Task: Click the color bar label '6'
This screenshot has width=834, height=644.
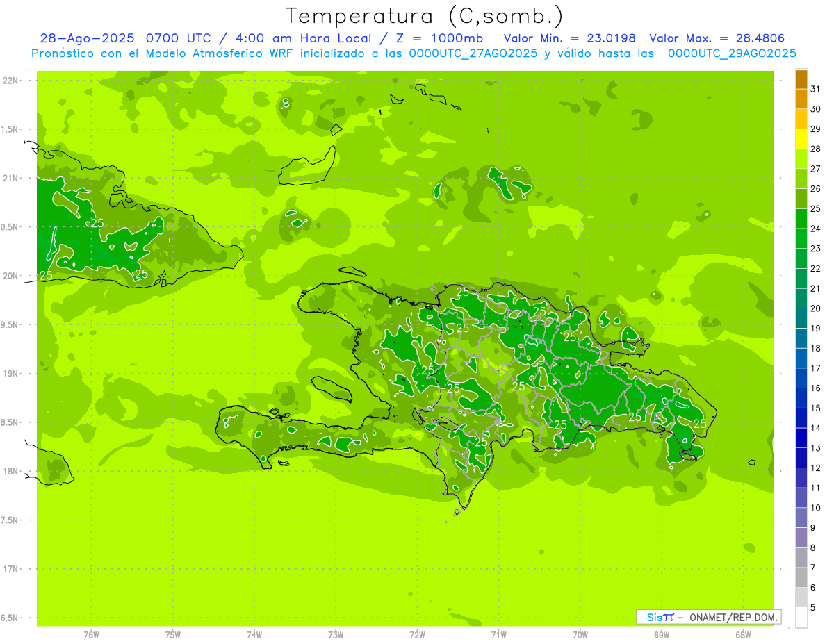Action: pos(813,588)
